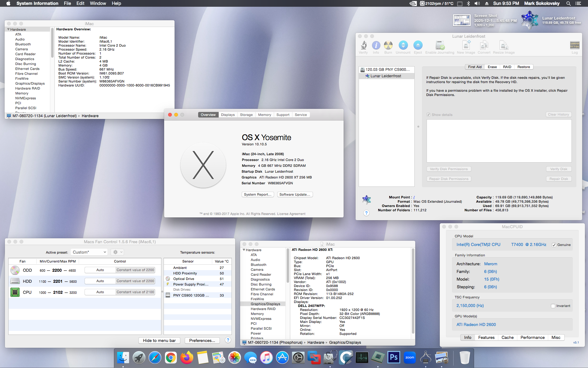
Task: Uncheck Show details in Disk Utility
Action: [x=429, y=114]
